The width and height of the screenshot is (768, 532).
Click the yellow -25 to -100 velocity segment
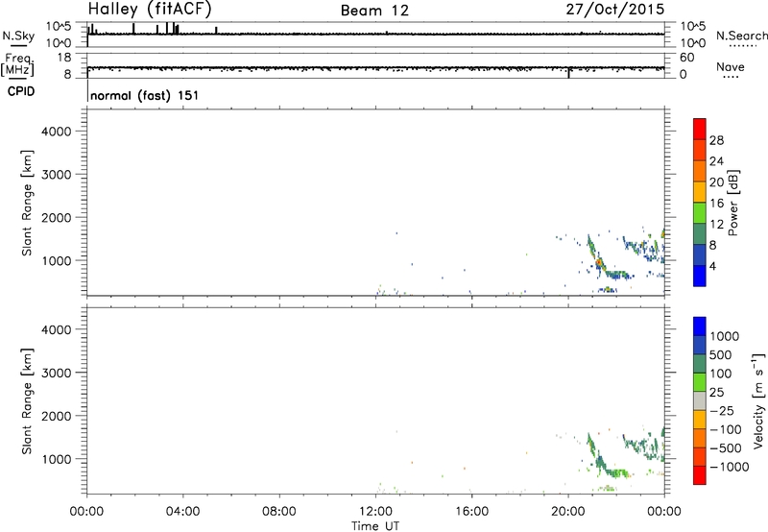click(700, 420)
